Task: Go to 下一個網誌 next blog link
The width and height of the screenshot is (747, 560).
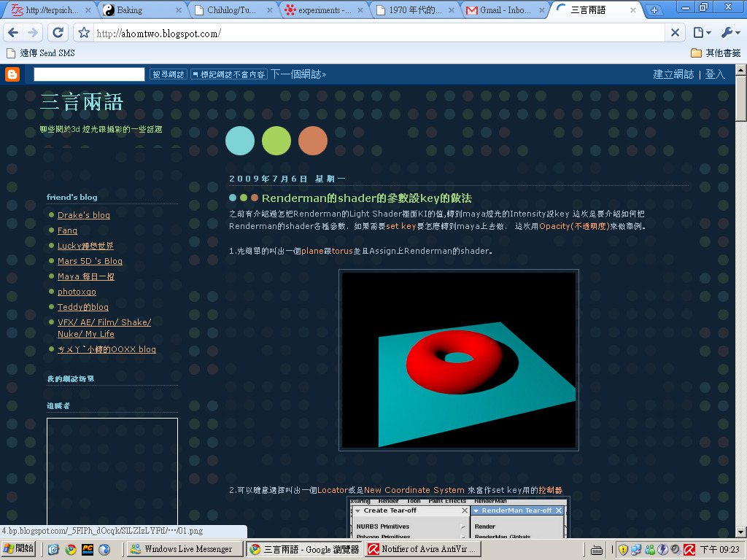Action: pyautogui.click(x=298, y=74)
